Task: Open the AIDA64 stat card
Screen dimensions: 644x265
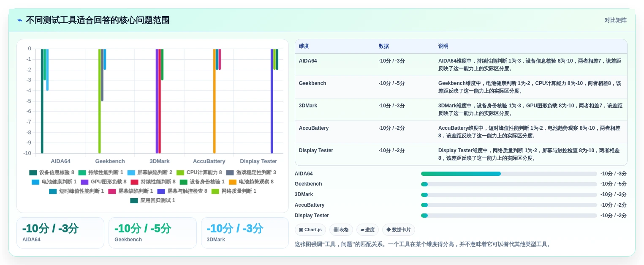Action: tap(60, 233)
